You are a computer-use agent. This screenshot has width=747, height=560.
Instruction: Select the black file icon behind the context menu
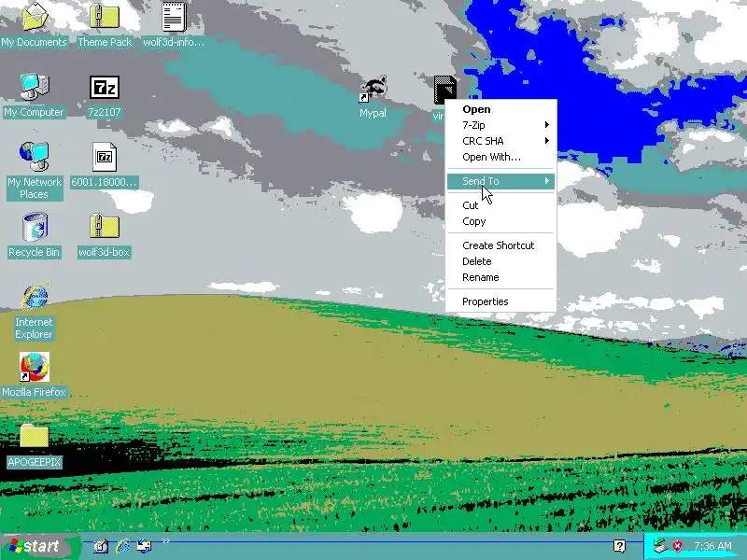point(445,89)
